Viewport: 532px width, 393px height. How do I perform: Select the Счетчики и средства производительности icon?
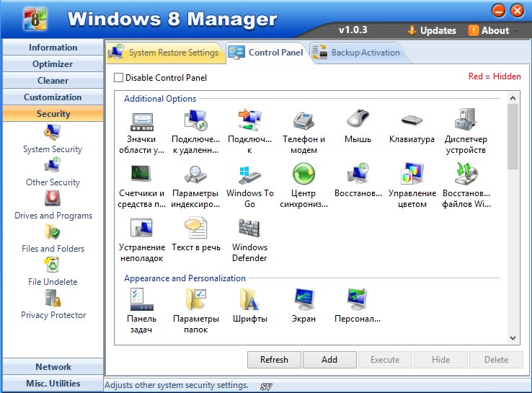(142, 174)
